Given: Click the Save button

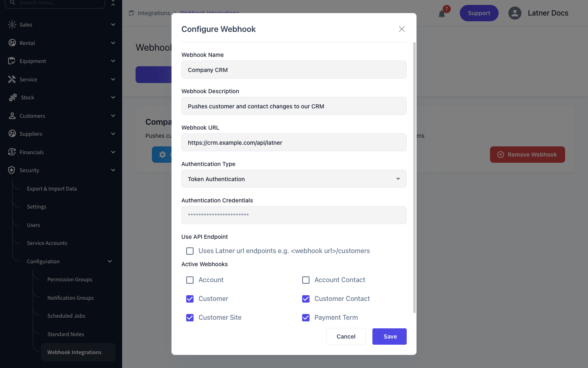Looking at the screenshot, I should 390,337.
